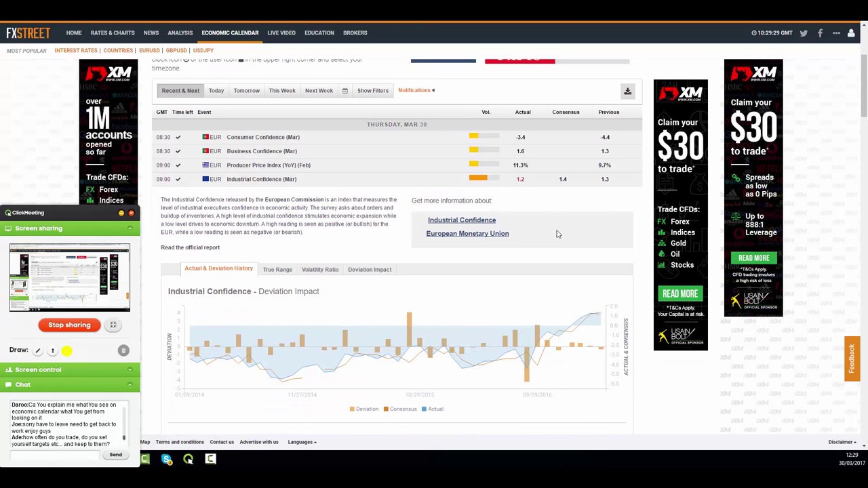This screenshot has height=488, width=868.
Task: Read the official report link
Action: (190, 247)
